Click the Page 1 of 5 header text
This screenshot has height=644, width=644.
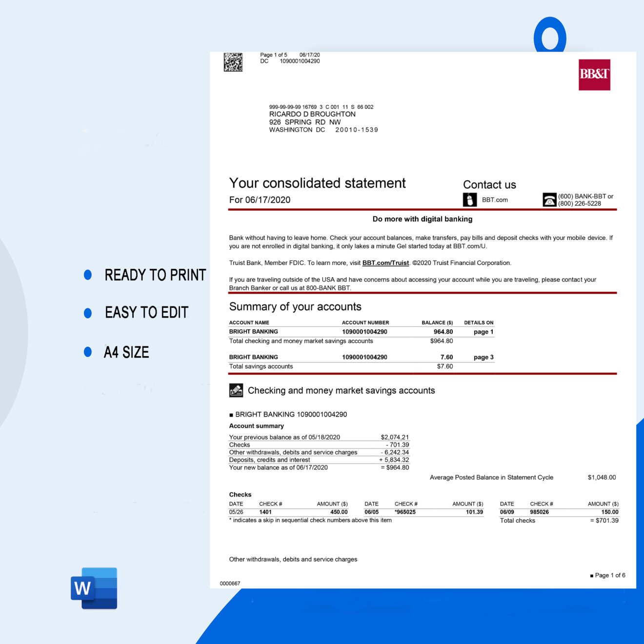[273, 55]
